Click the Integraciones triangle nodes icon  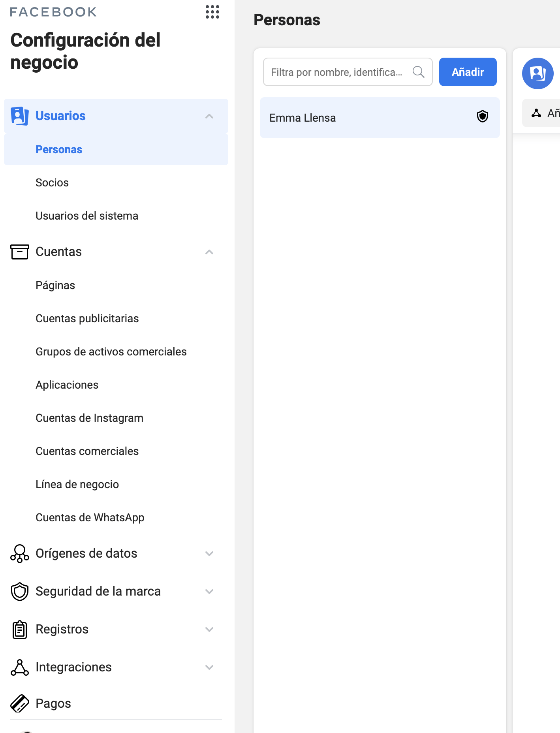point(20,667)
